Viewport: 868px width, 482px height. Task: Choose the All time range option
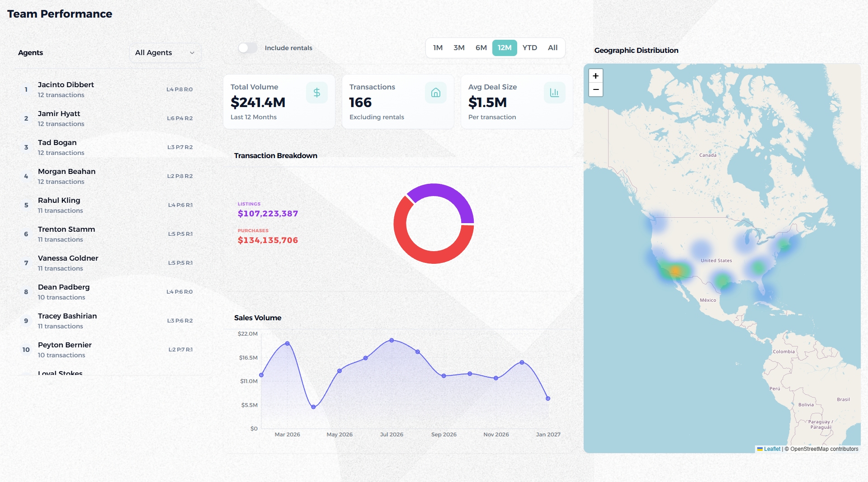click(552, 48)
